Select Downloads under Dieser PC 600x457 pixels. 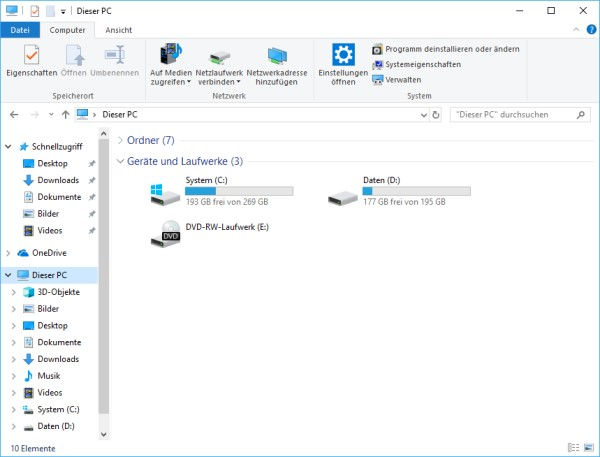[x=58, y=359]
